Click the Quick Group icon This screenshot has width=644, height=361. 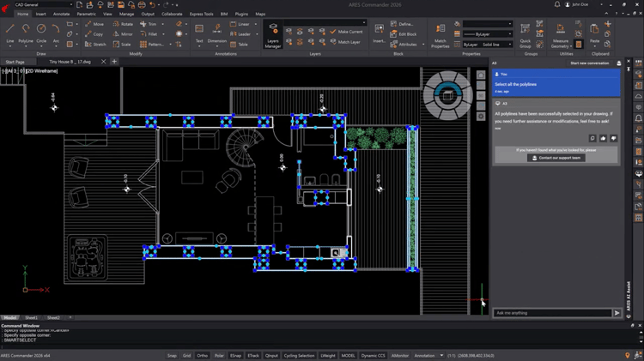pos(525,35)
